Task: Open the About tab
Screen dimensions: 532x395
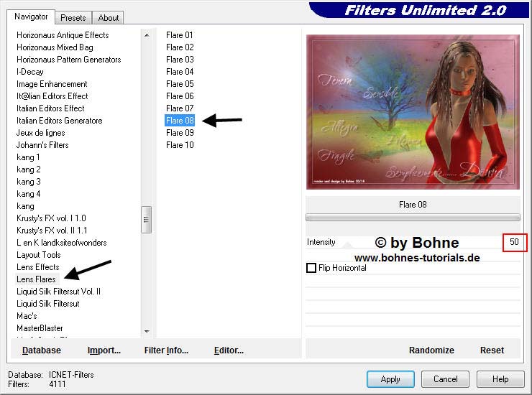Action: [x=109, y=18]
